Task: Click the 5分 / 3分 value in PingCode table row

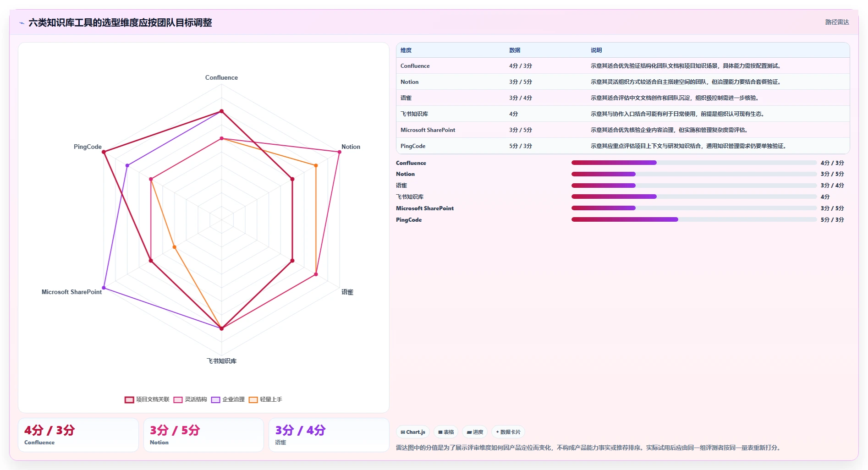Action: (x=521, y=146)
